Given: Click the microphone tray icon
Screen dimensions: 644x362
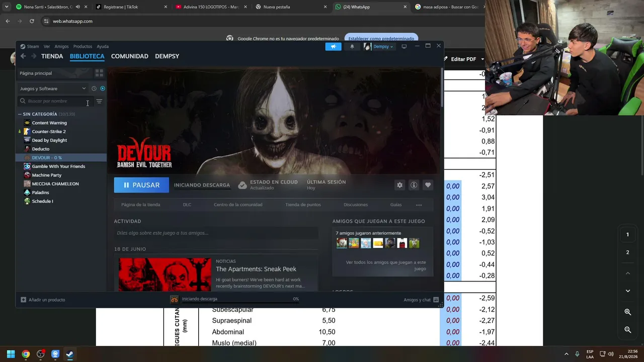Looking at the screenshot, I should [577, 354].
